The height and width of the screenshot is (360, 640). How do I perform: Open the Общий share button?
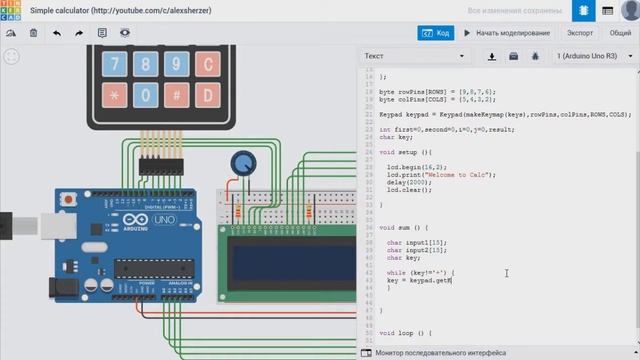click(x=620, y=33)
